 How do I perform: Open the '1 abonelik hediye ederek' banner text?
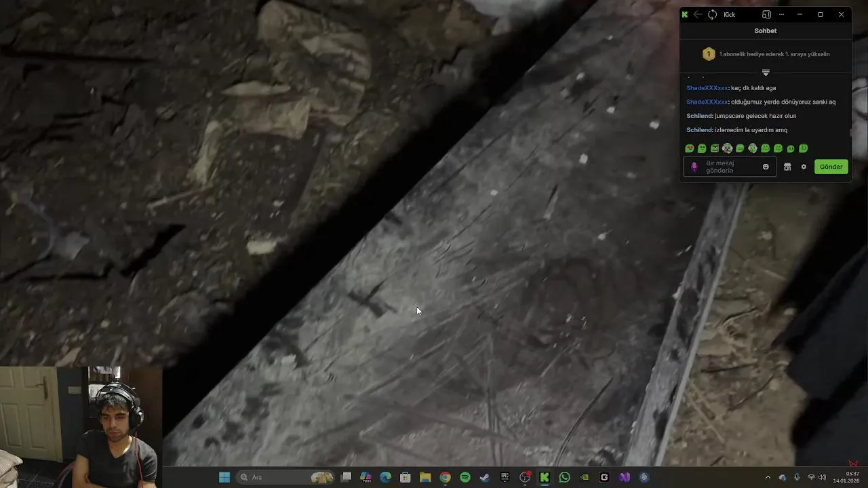coord(774,54)
